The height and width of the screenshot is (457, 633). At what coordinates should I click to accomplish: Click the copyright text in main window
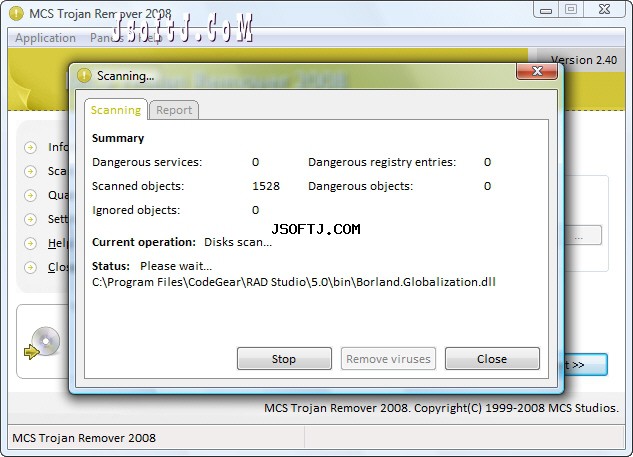(441, 408)
